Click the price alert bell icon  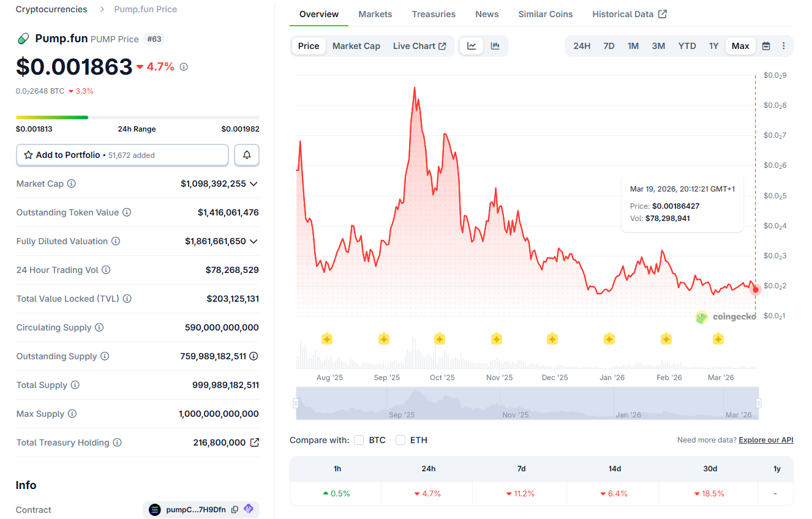pyautogui.click(x=247, y=155)
